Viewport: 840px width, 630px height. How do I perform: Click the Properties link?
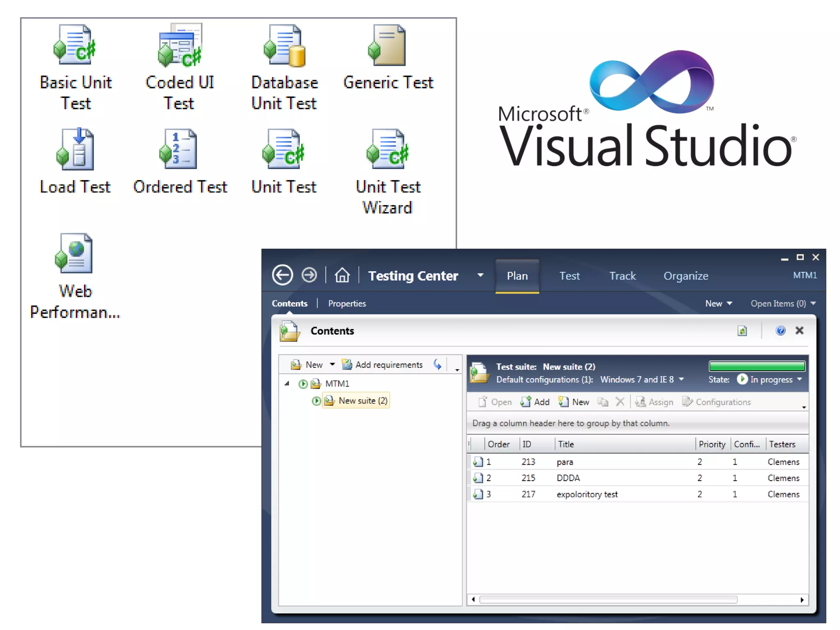coord(347,304)
